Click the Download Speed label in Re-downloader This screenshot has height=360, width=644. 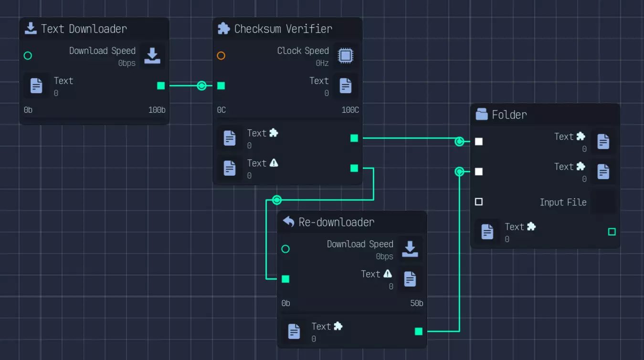(x=360, y=244)
